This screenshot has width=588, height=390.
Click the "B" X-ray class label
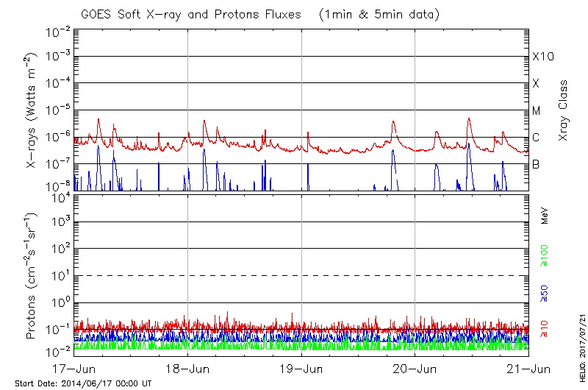536,164
